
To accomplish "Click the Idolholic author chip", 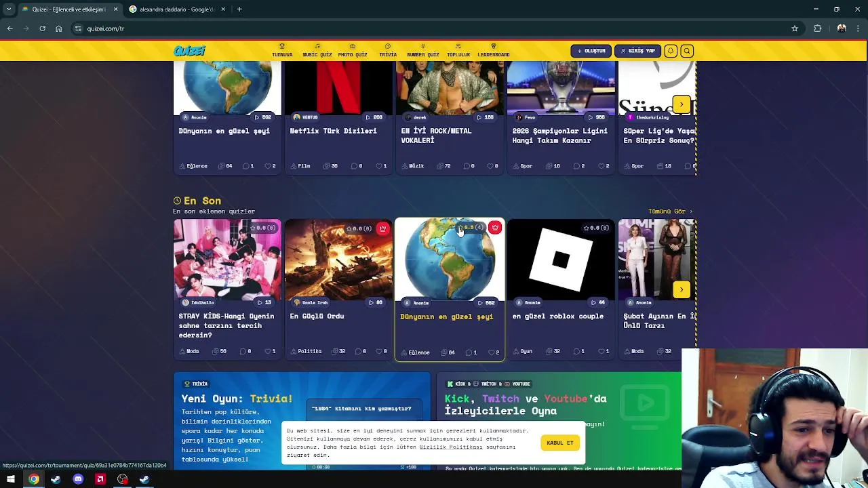I will point(197,303).
